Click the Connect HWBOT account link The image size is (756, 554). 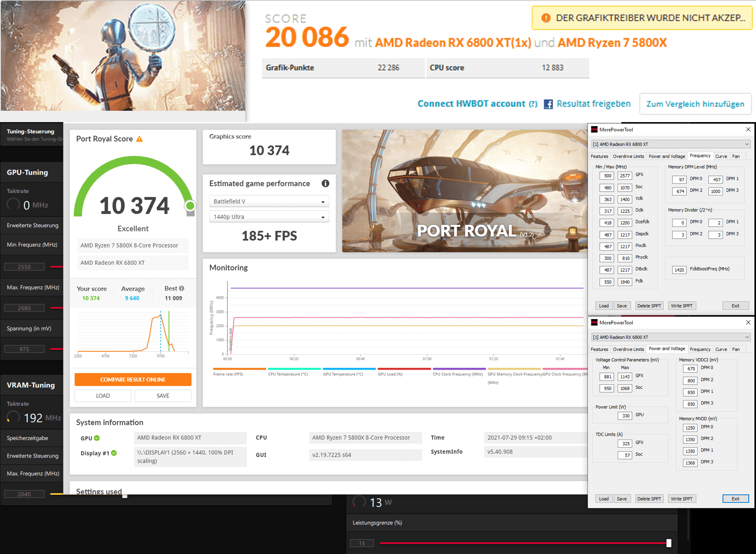pyautogui.click(x=471, y=104)
